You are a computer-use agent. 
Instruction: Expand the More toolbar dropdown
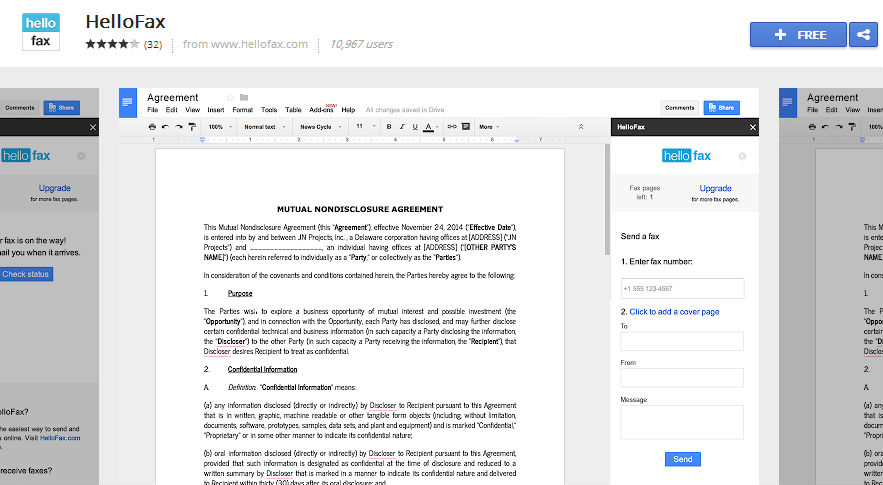[489, 127]
